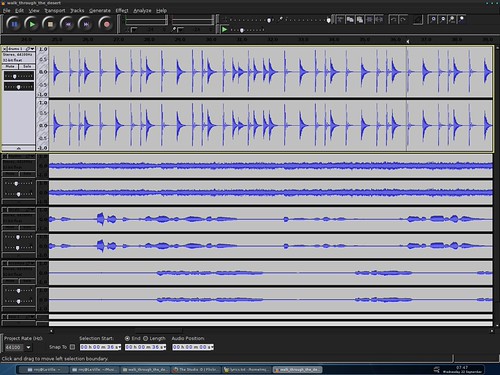500x375 pixels.
Task: Open the Generate menu
Action: click(100, 11)
